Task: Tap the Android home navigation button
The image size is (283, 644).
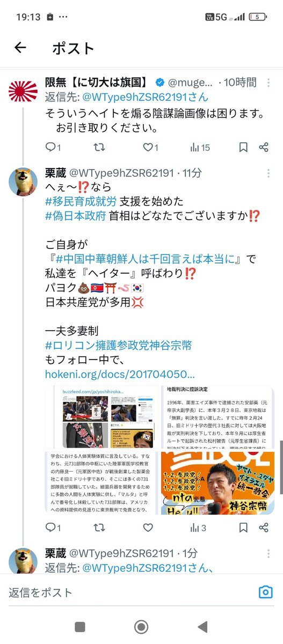Action: [x=141, y=627]
